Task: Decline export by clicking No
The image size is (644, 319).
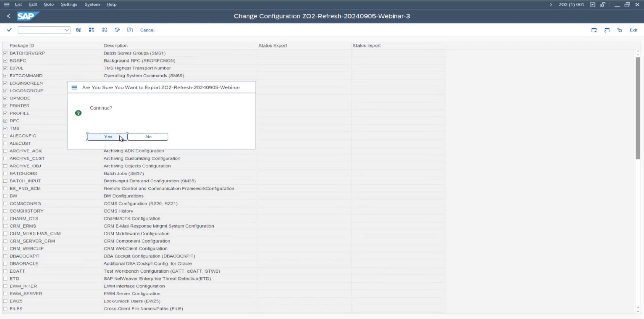Action: (x=148, y=137)
